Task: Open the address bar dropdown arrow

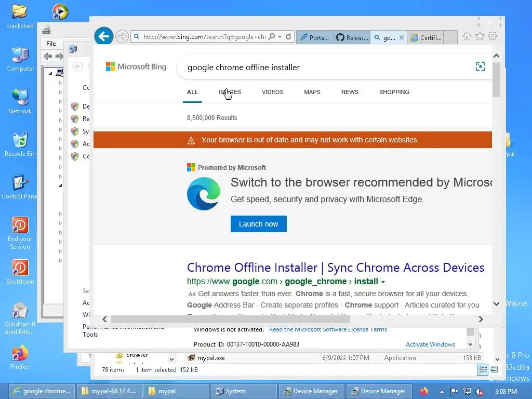Action: 280,37
